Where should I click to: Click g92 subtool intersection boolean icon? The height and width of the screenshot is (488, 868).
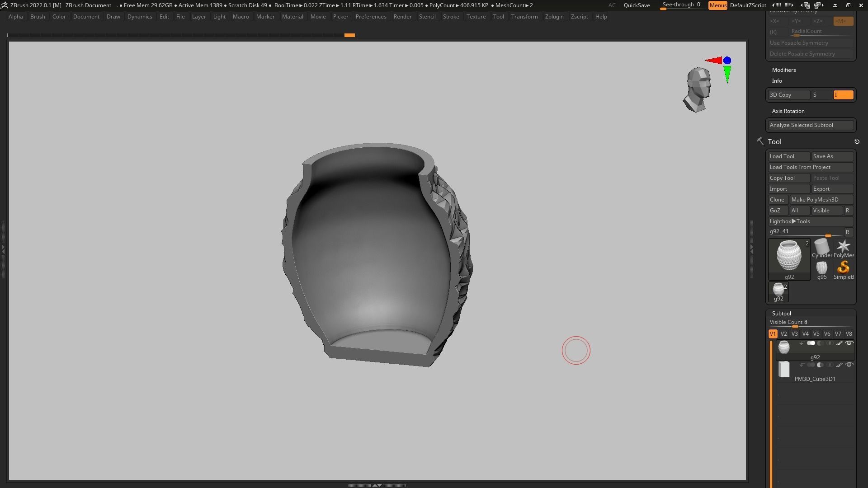(x=830, y=343)
